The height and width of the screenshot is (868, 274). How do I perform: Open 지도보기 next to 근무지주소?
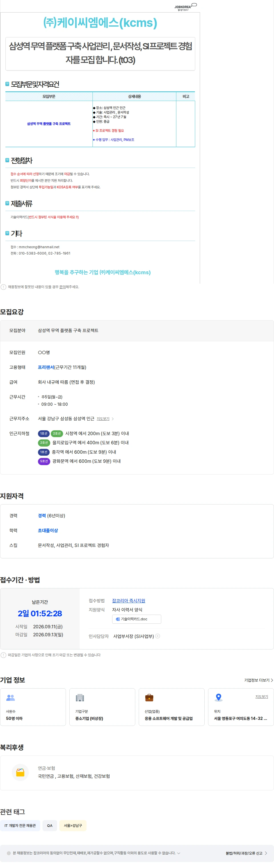point(103,419)
